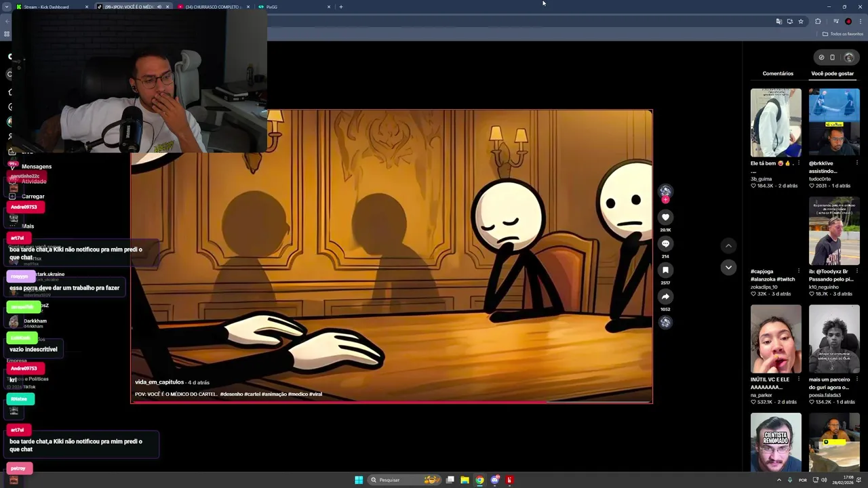
Task: Open more options for 'Ele tá bem' video
Action: pos(798,163)
